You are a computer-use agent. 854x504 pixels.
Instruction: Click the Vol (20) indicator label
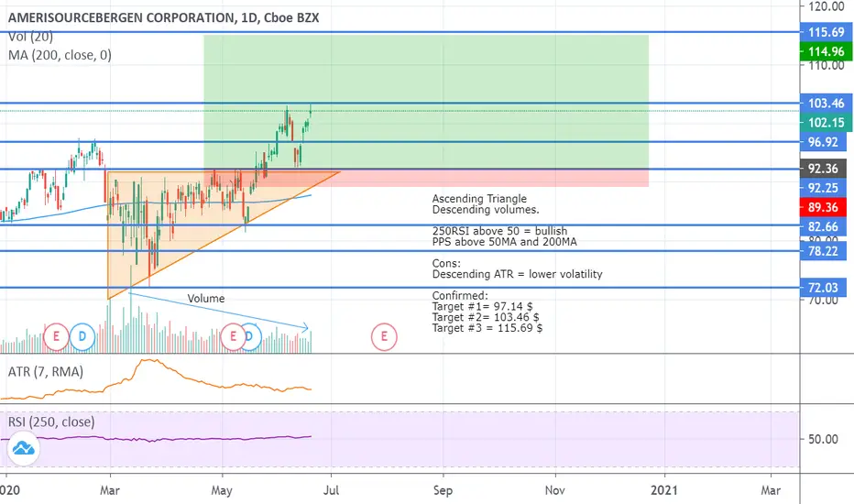(x=30, y=37)
